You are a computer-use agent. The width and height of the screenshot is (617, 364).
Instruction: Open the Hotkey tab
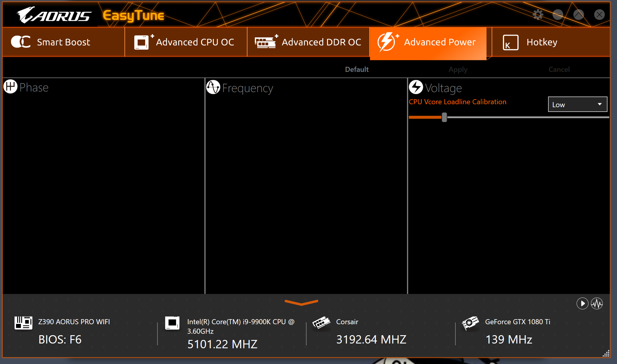point(551,42)
